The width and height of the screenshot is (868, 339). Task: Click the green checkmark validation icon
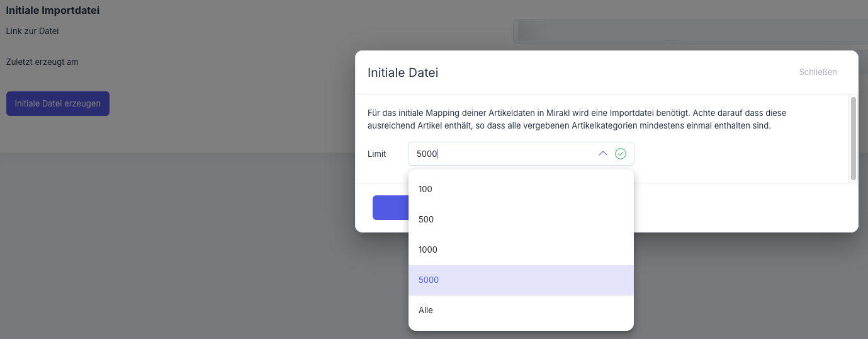pos(621,154)
